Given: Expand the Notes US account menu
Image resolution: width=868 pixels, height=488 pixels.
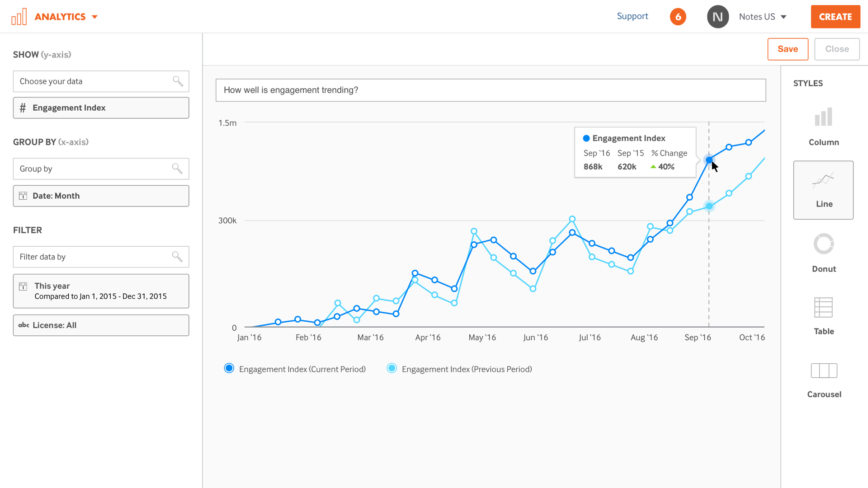Looking at the screenshot, I should click(x=763, y=17).
